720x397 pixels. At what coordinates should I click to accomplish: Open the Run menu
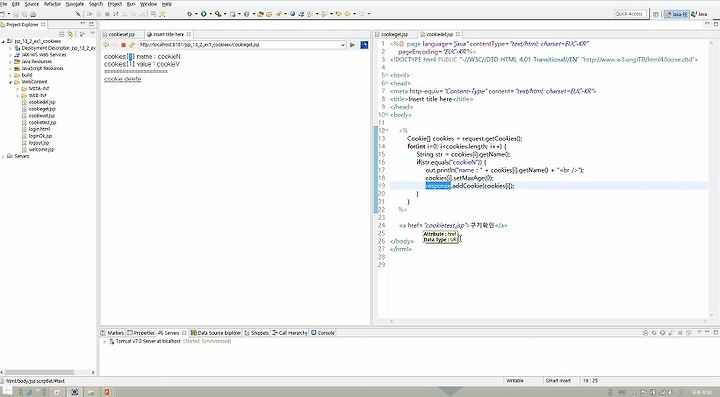pos(131,4)
